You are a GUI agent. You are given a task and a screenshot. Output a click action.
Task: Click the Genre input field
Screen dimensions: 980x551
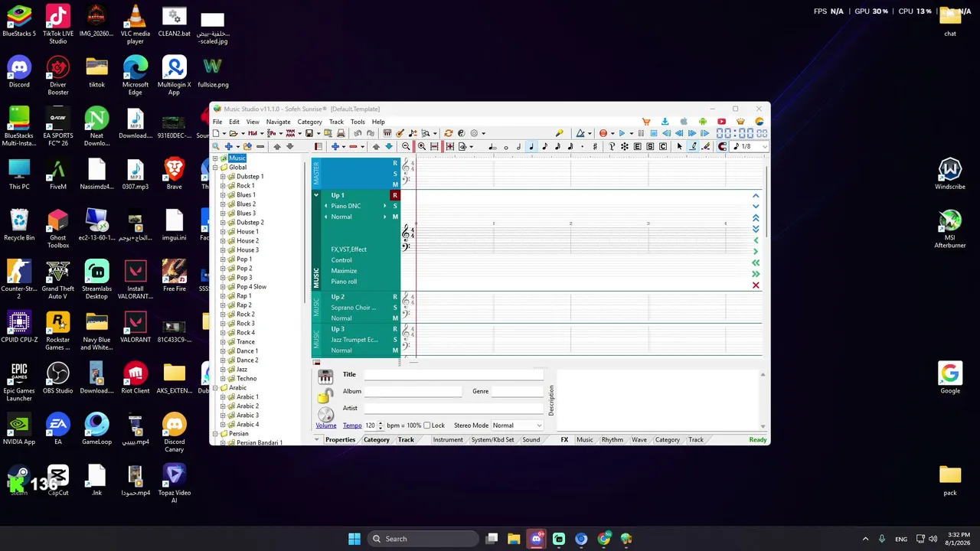517,391
